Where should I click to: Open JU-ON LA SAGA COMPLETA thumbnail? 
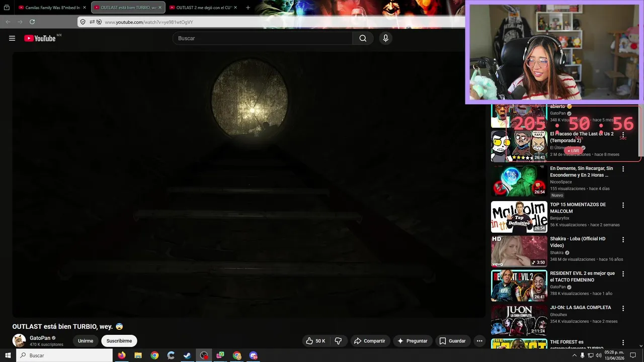[519, 320]
